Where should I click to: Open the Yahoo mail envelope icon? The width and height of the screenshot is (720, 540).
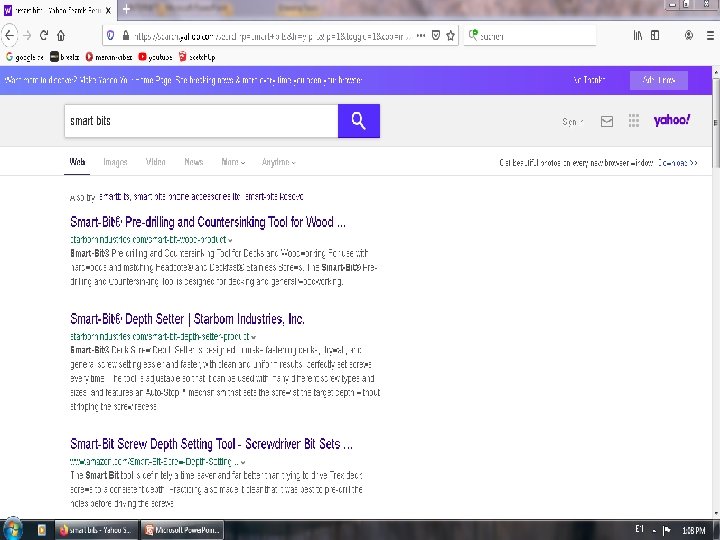607,121
